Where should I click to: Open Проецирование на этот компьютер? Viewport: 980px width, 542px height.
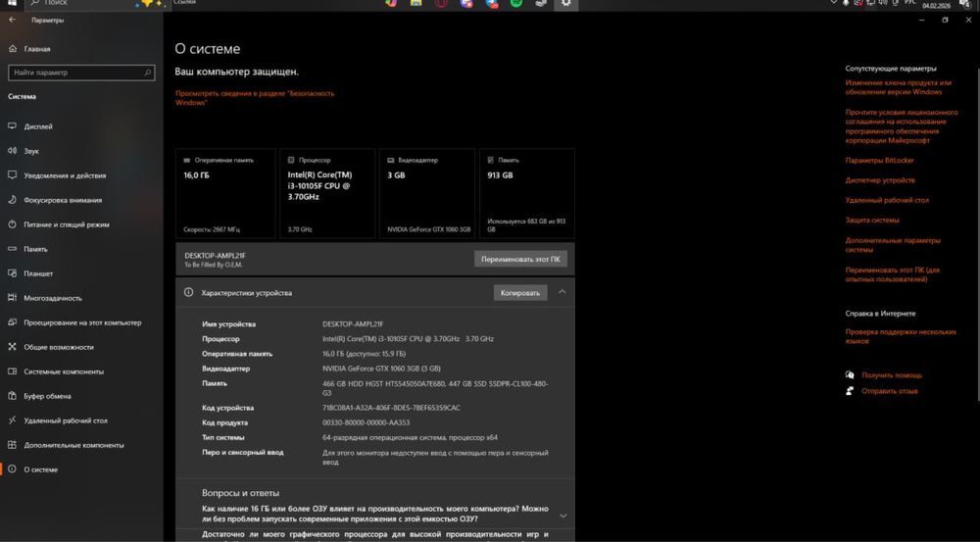(x=81, y=322)
